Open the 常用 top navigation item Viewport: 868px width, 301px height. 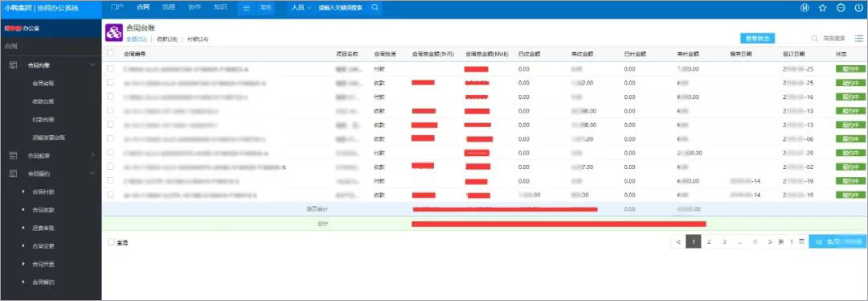click(266, 8)
